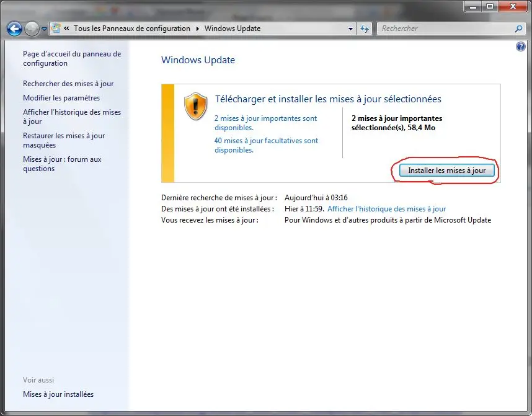Click the Control Panel icon in address bar
Viewport: 532px width, 416px height.
(56, 29)
